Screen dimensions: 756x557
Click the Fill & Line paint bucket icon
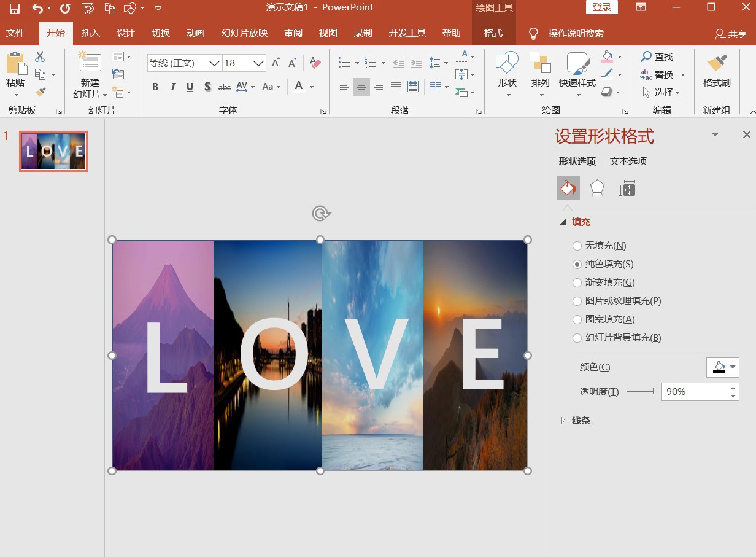tap(568, 188)
